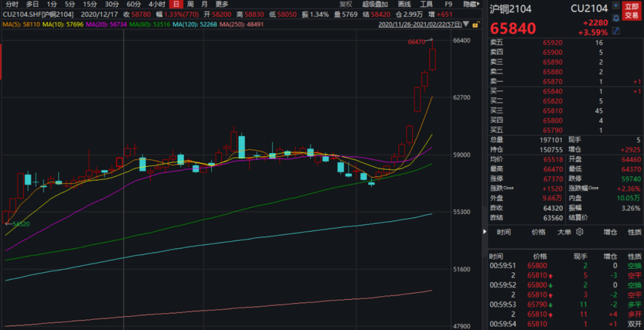Select the 30分 period tab
644x330 pixels.
pos(112,4)
